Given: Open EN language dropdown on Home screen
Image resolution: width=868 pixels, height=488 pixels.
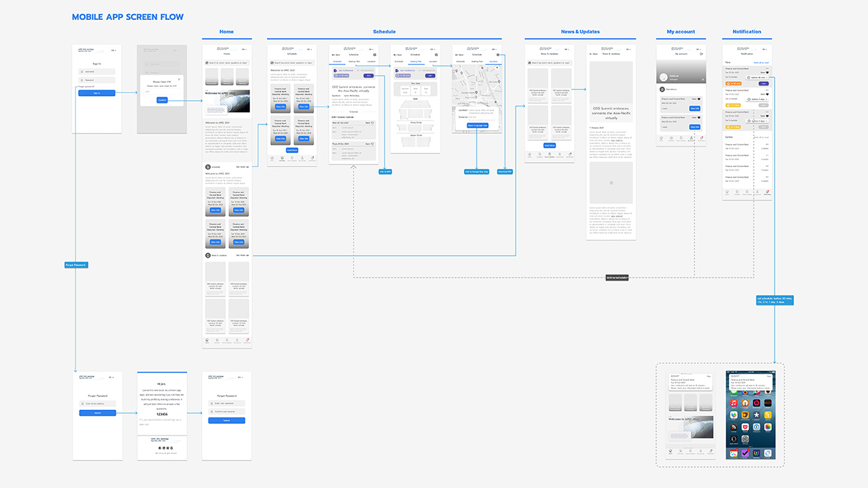Looking at the screenshot, I should [244, 49].
